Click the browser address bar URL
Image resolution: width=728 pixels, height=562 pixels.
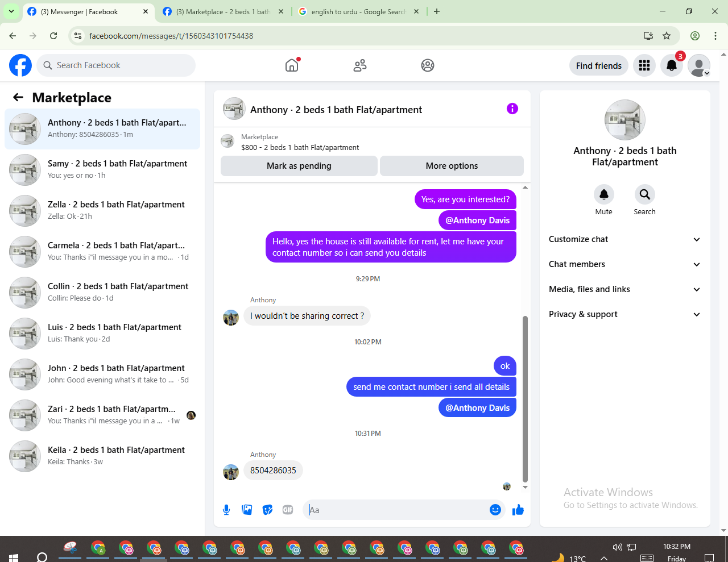[171, 36]
